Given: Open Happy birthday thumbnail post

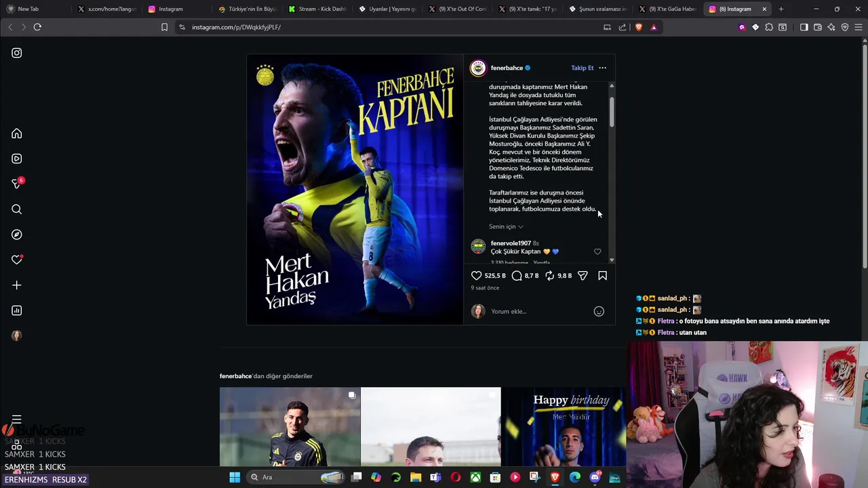Looking at the screenshot, I should pos(564,427).
